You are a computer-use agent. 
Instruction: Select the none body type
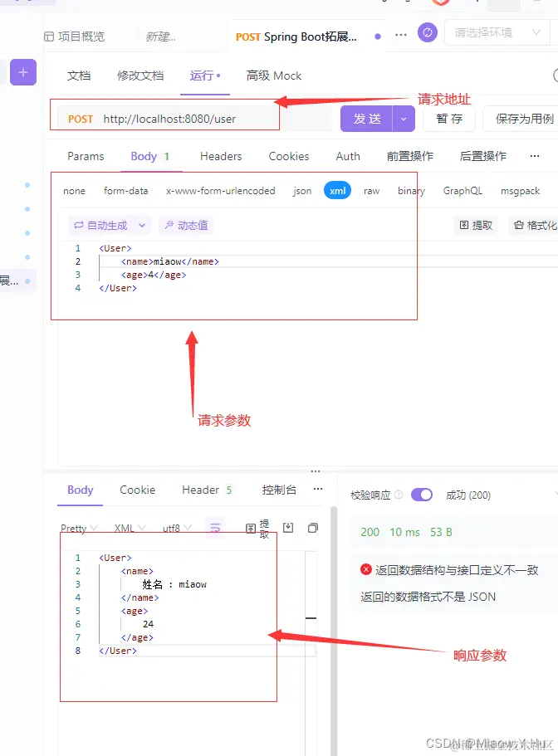coord(74,191)
